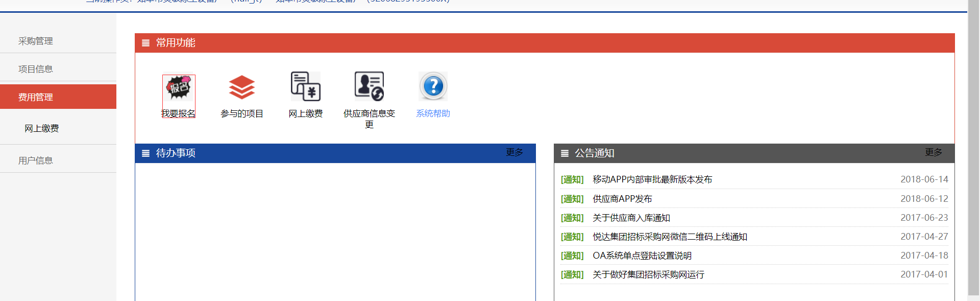The height and width of the screenshot is (301, 980).
Task: Click the 系统帮助 question mark icon
Action: point(433,86)
